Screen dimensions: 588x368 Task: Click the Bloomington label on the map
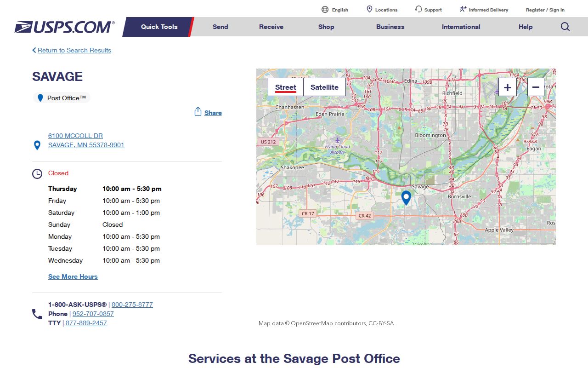[430, 135]
